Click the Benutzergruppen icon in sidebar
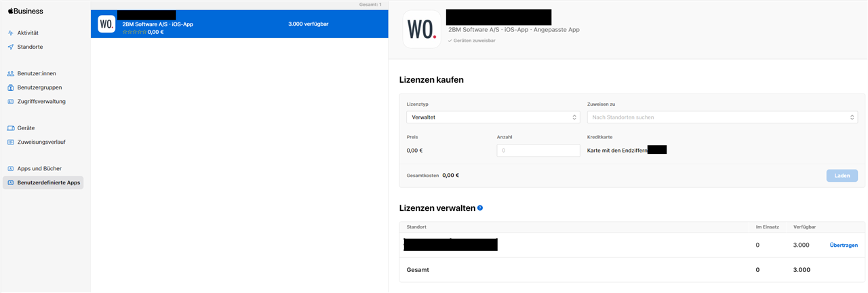The width and height of the screenshot is (868, 293). click(11, 87)
